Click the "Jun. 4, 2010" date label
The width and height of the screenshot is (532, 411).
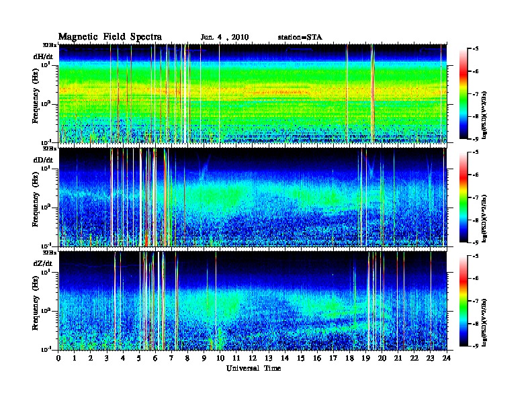tap(224, 38)
